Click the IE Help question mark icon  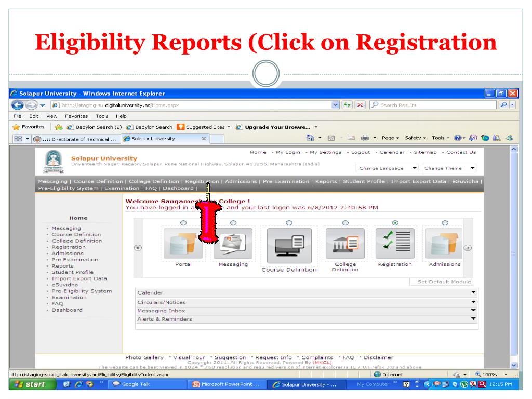[458, 138]
